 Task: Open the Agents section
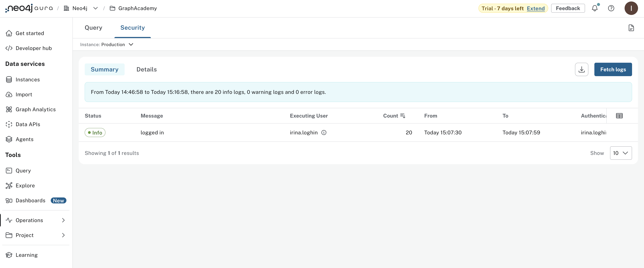click(x=24, y=139)
